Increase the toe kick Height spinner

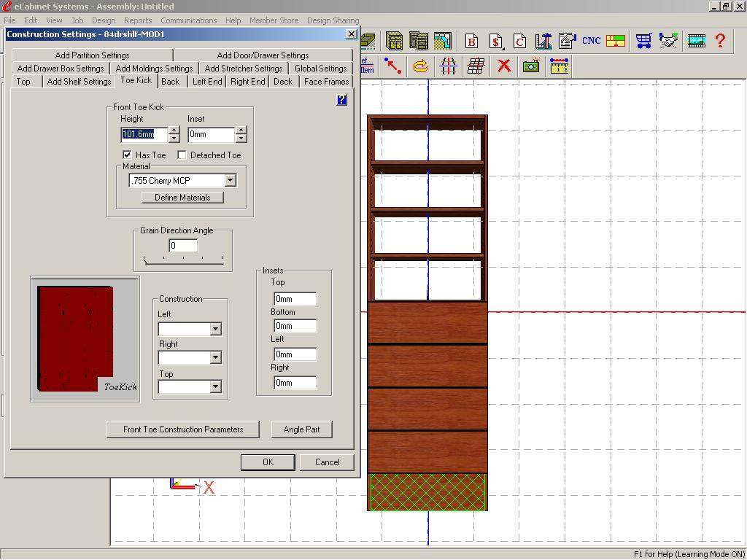pos(174,130)
